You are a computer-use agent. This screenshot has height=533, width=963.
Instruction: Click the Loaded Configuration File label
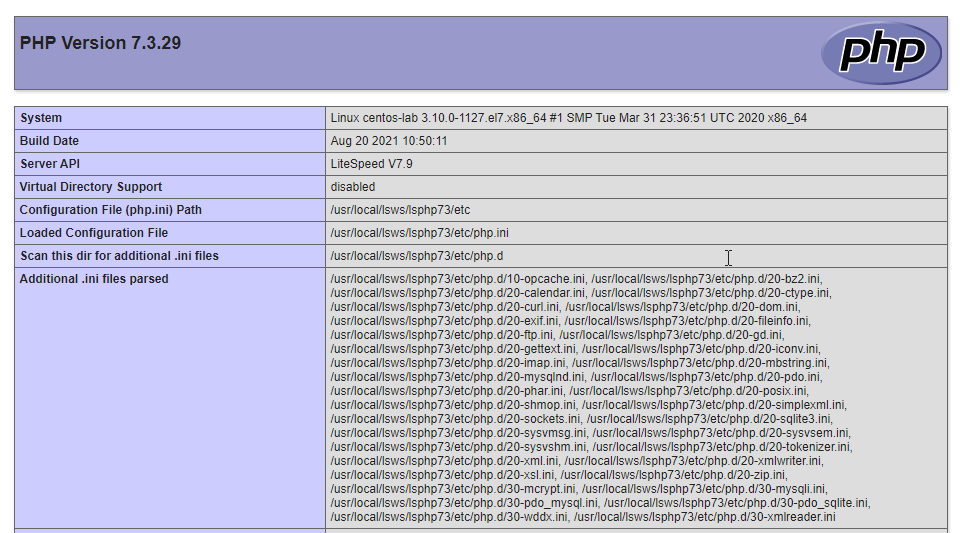point(94,233)
